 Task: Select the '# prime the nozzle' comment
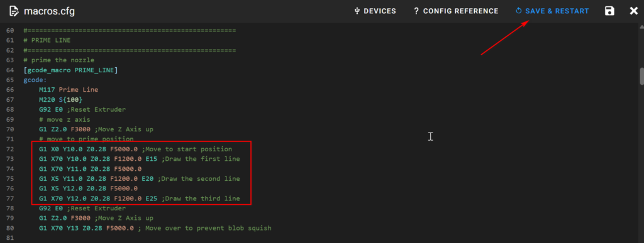(x=58, y=60)
